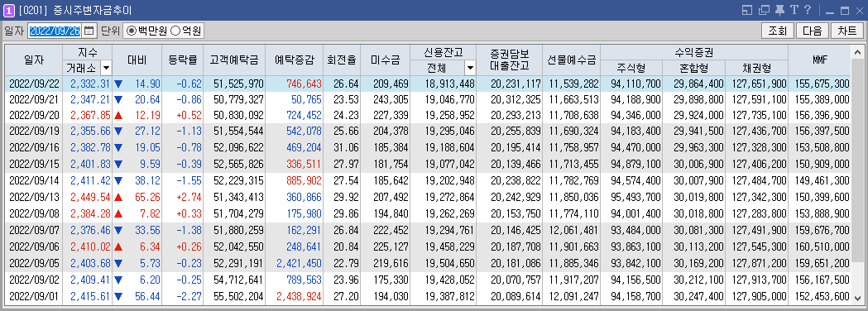
Task: Detach window using the overlapping windows icon
Action: (765, 10)
